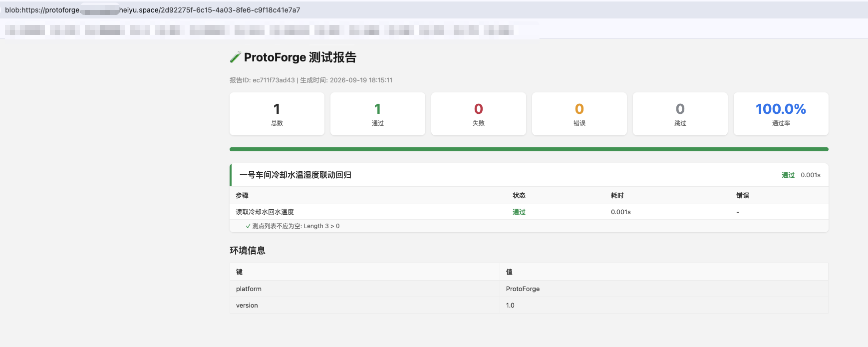Viewport: 868px width, 347px height.
Task: Click the ProtoForge value cell
Action: tap(664, 289)
